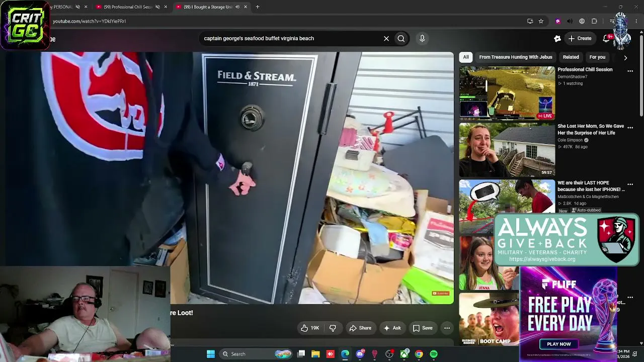The image size is (644, 362).
Task: Unmute the Professional Chill Session tab
Action: pos(157,7)
